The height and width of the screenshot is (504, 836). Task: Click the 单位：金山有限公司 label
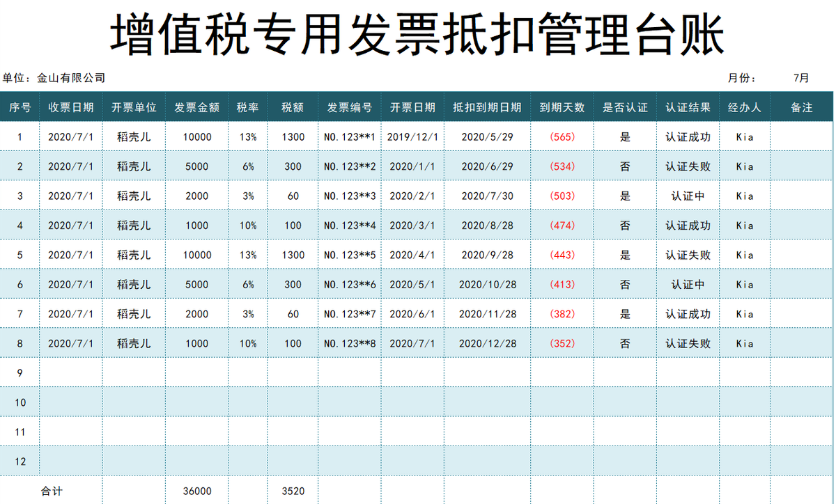tap(54, 78)
